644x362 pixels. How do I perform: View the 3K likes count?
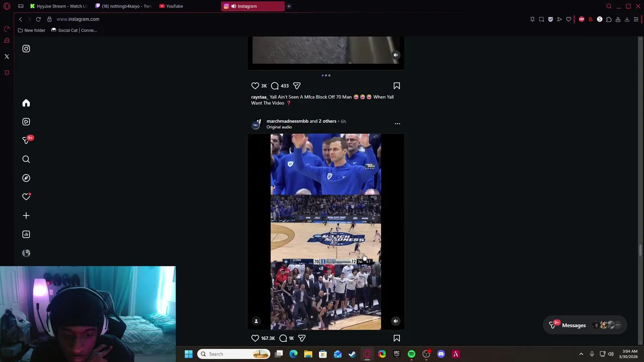click(264, 86)
